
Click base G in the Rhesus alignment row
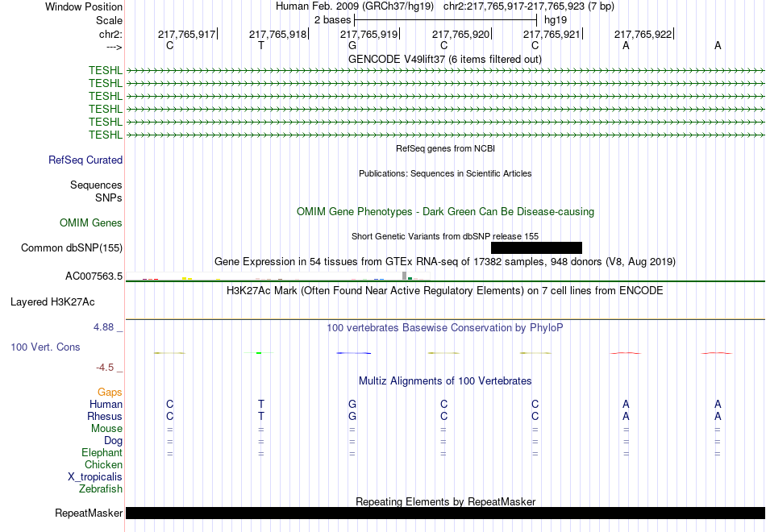352,416
